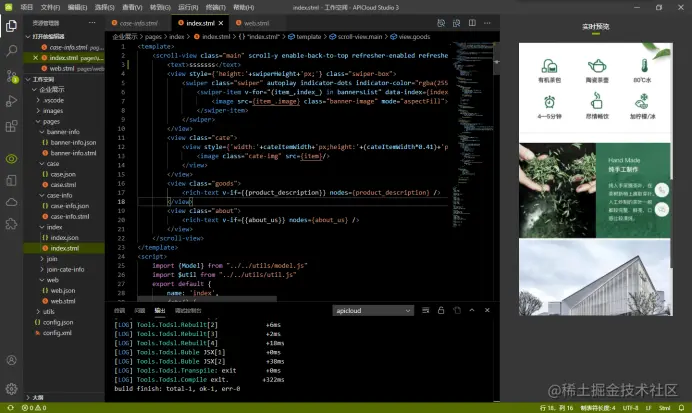Open the File (F) menu
693x413 pixels.
[50, 8]
